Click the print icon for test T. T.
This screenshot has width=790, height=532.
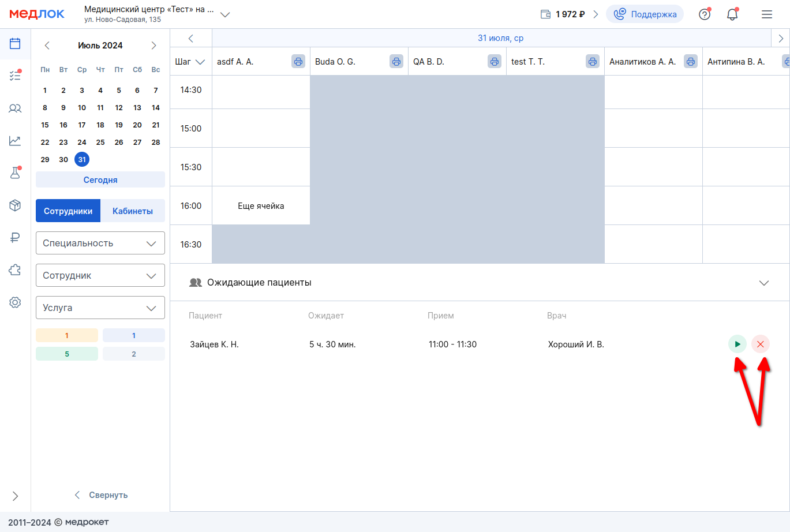[x=592, y=61]
